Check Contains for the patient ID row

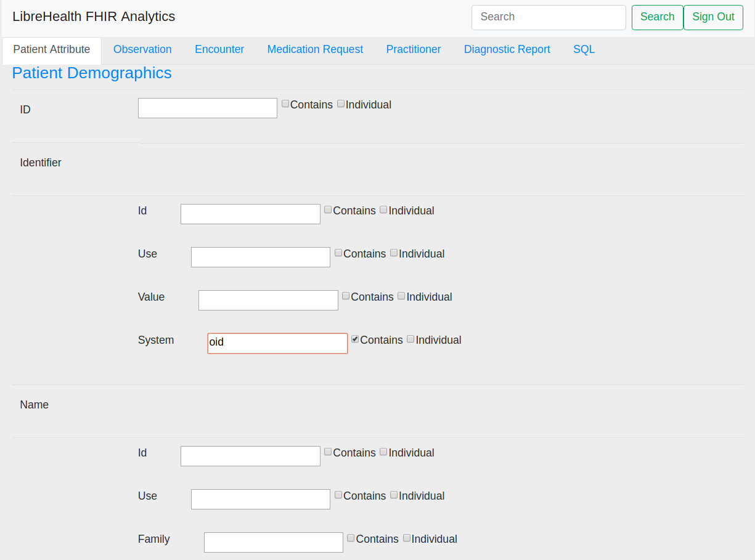click(x=285, y=103)
